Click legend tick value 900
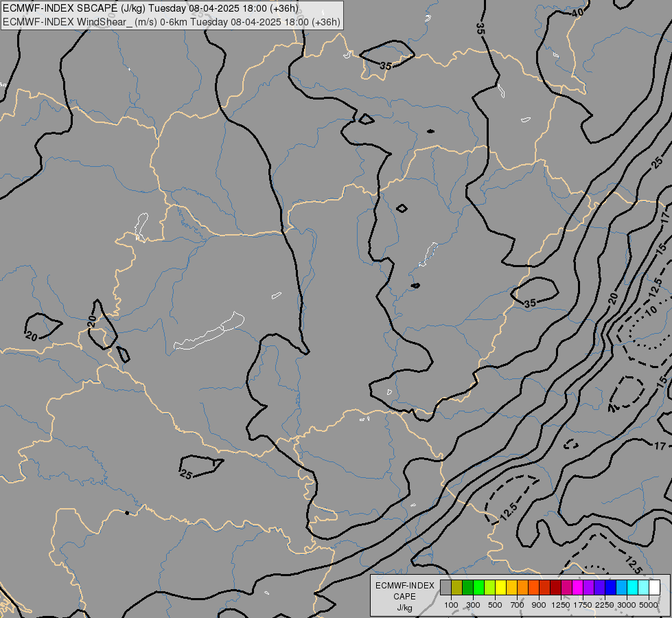This screenshot has height=618, width=672. 539,605
